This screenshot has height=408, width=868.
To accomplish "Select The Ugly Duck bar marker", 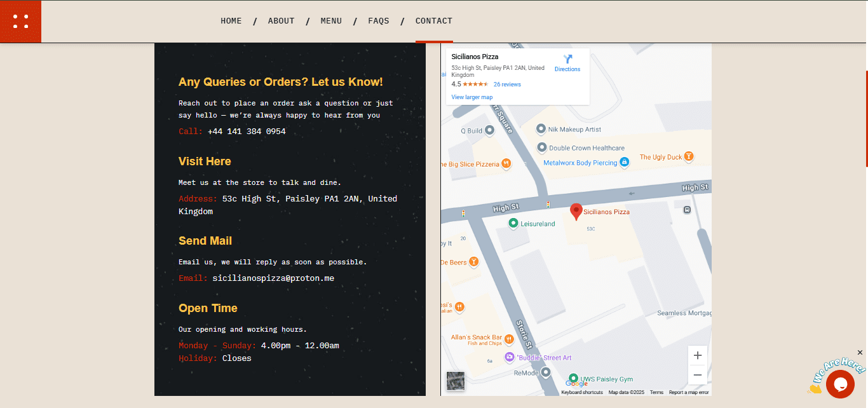I will [x=689, y=156].
